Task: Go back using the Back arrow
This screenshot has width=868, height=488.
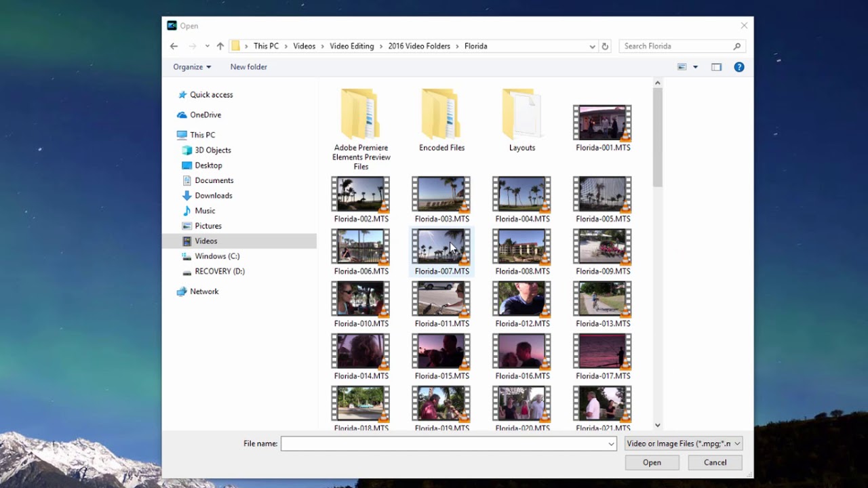Action: (174, 46)
